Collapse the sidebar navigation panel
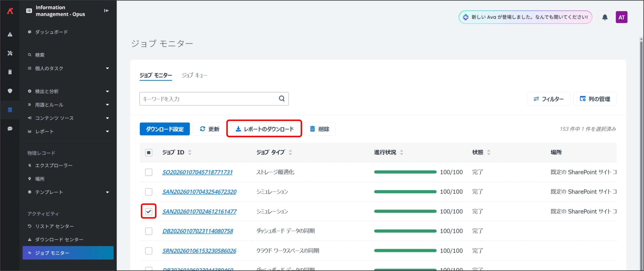644x271 pixels. [x=106, y=11]
